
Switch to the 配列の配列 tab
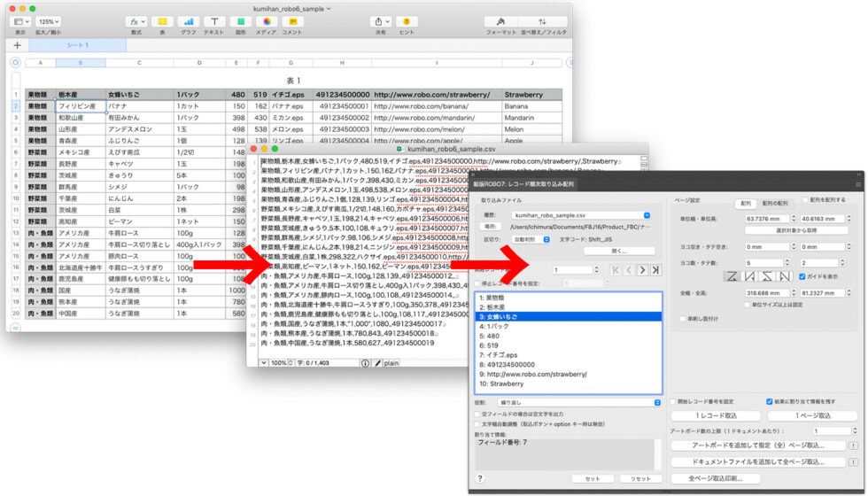pyautogui.click(x=775, y=203)
